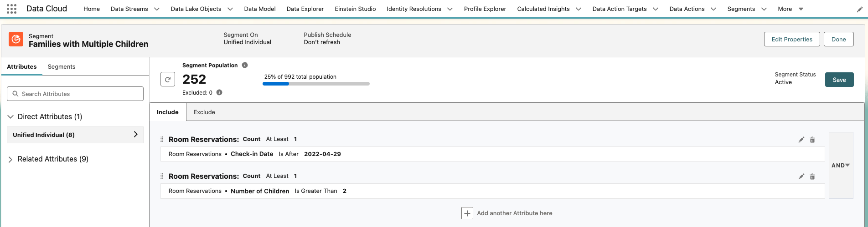This screenshot has width=868, height=227.
Task: Click the plus icon to add another attribute
Action: (x=467, y=213)
